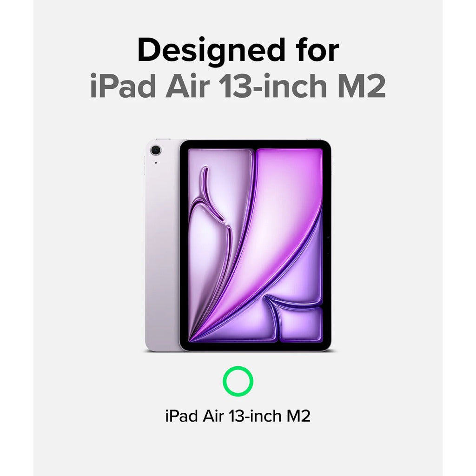This screenshot has width=476, height=476.
Task: Click the gray "iPad Air 13-inch M2" headline
Action: (238, 86)
